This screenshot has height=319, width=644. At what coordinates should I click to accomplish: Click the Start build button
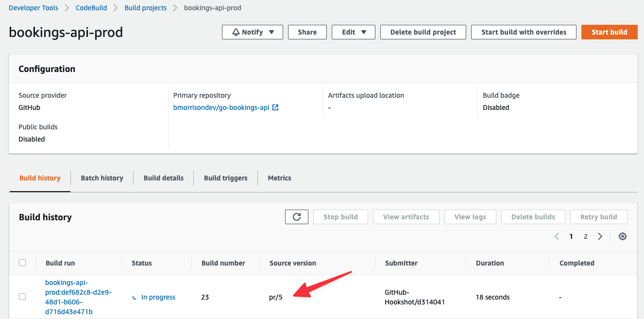(610, 32)
